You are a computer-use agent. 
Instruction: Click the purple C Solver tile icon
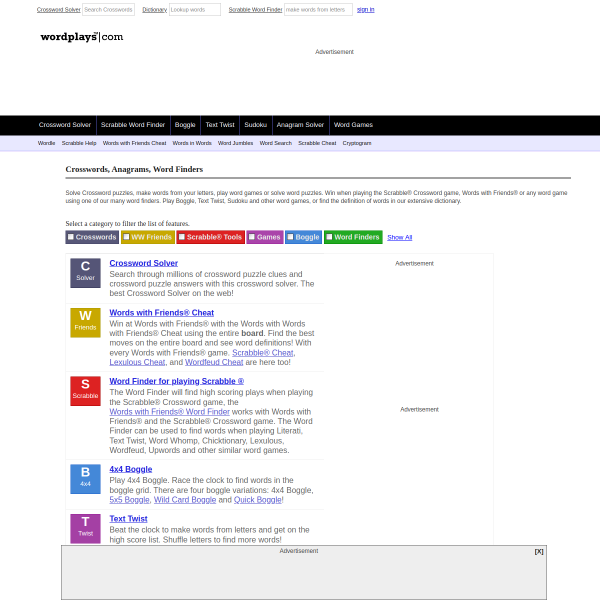point(85,273)
